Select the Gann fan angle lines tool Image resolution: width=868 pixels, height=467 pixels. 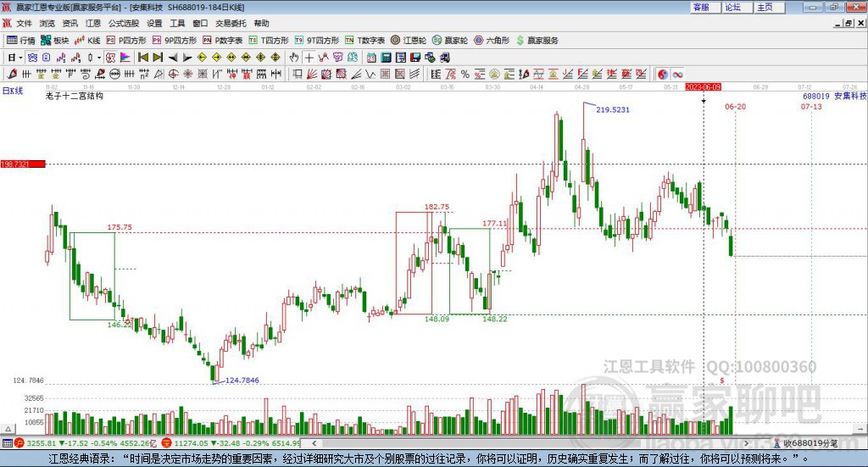312,74
